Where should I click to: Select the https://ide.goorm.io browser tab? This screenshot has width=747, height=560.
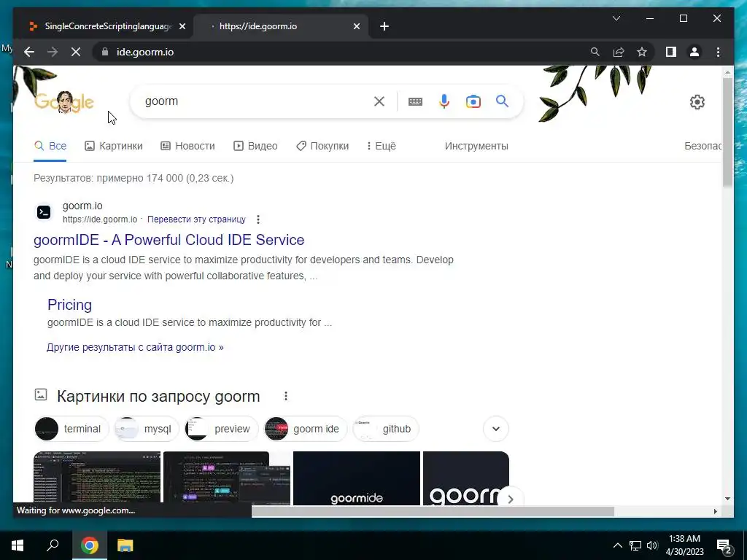tap(281, 26)
